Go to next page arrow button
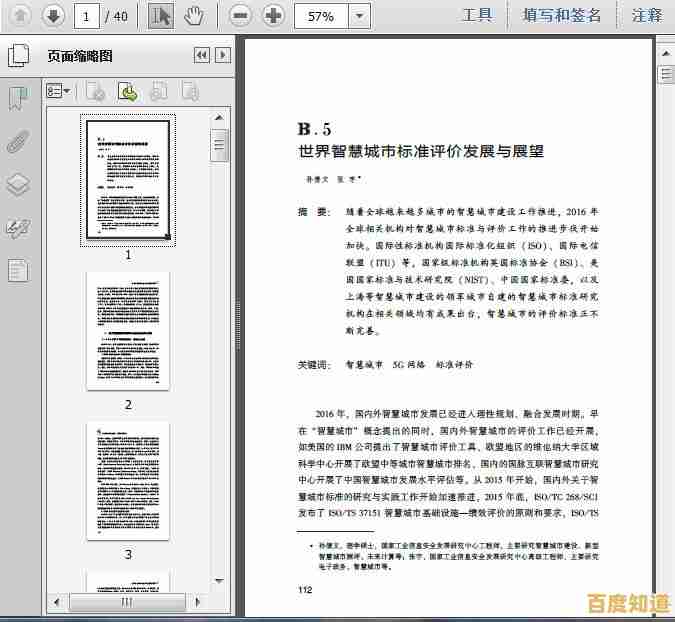This screenshot has height=622, width=675. pos(53,16)
